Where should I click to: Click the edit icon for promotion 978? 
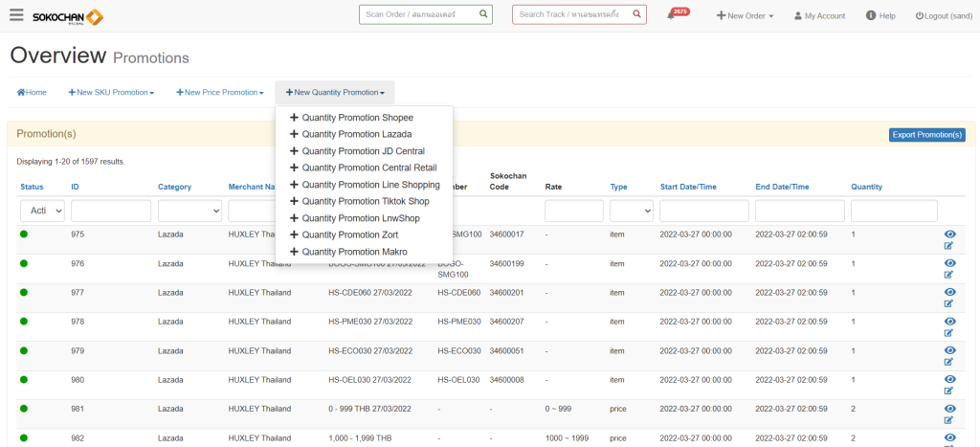[949, 333]
